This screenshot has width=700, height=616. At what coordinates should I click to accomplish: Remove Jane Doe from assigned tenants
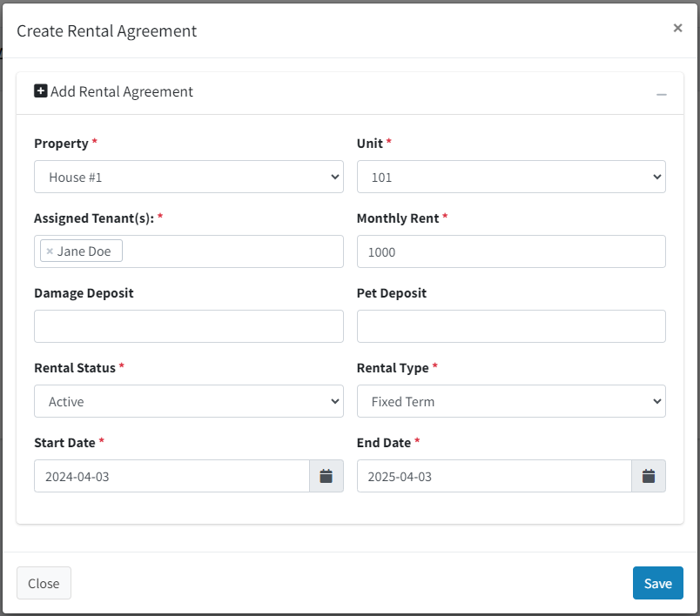point(50,251)
